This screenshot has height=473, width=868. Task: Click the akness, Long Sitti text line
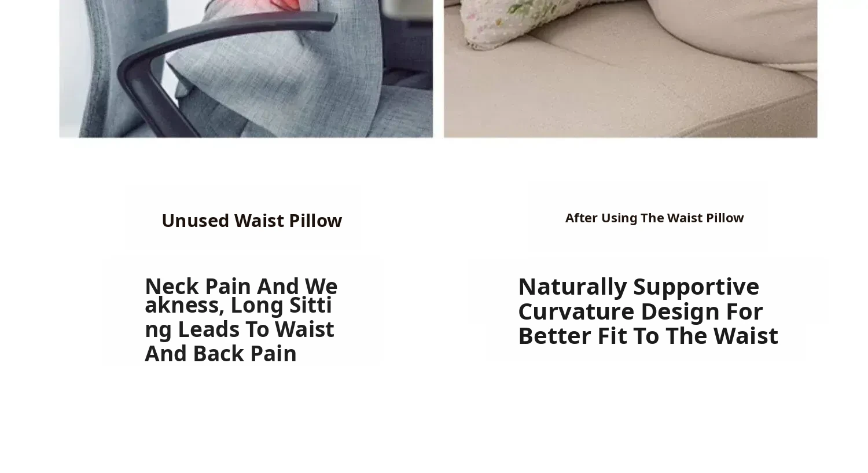[238, 305]
